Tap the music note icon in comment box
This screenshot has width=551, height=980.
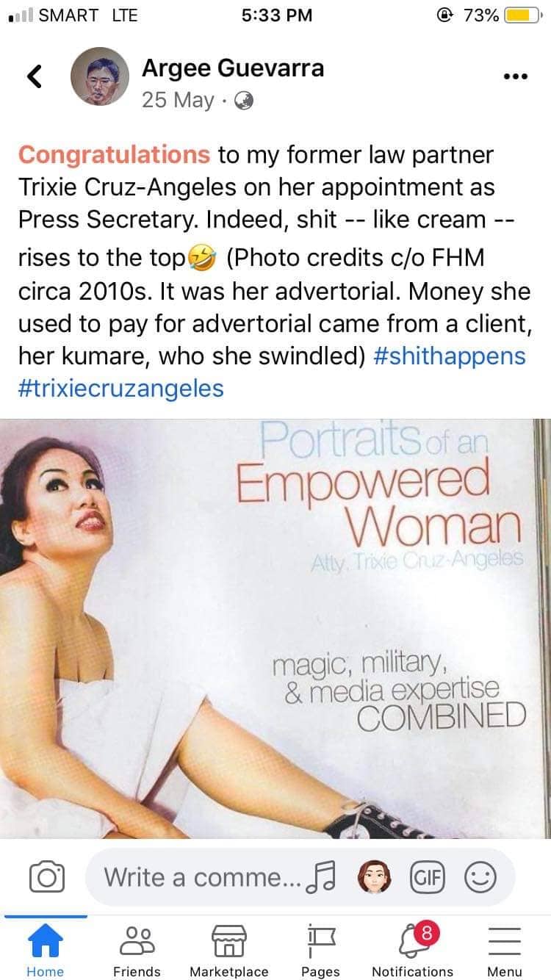(323, 878)
